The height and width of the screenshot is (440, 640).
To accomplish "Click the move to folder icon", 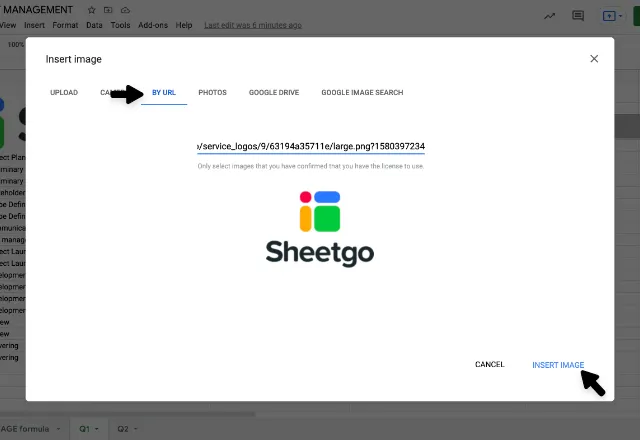I will point(108,10).
